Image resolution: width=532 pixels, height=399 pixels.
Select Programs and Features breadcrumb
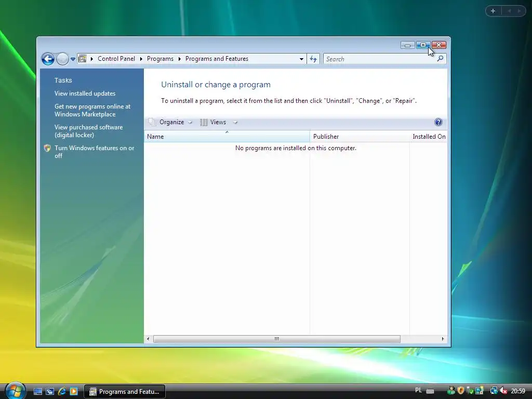pos(217,59)
